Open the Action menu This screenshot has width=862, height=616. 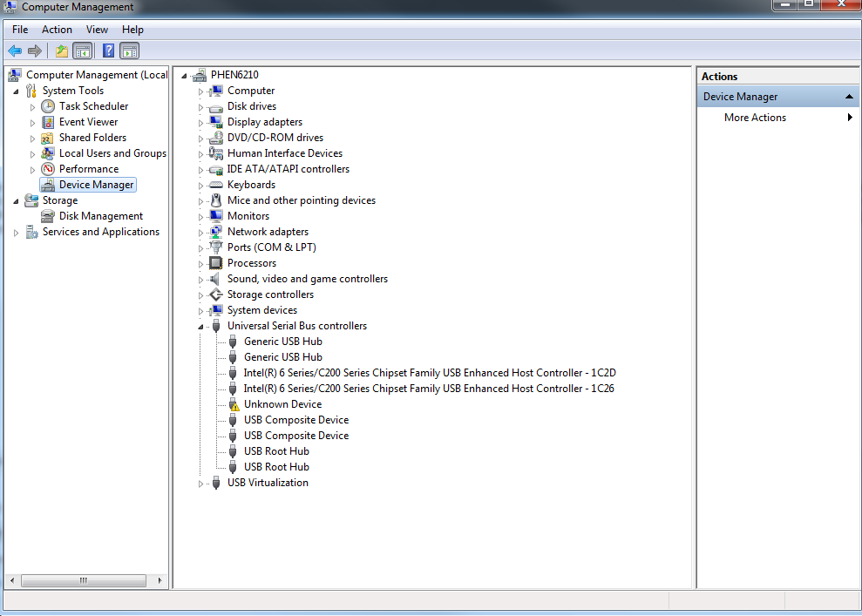point(57,30)
